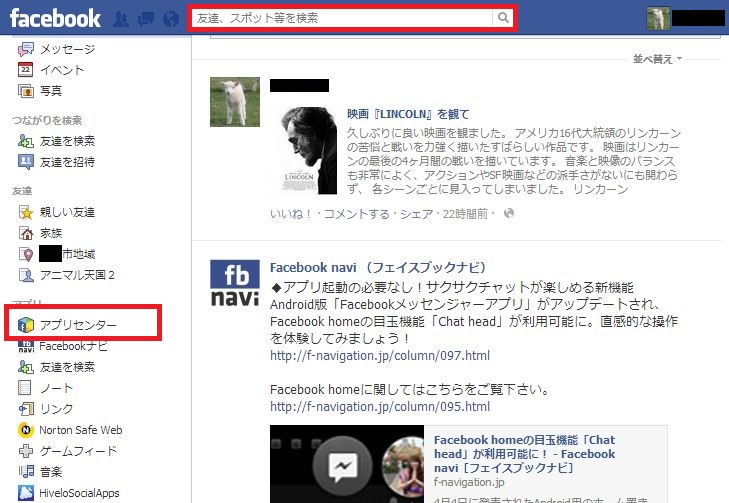Open the messages icon in header
The height and width of the screenshot is (503, 729).
point(146,19)
